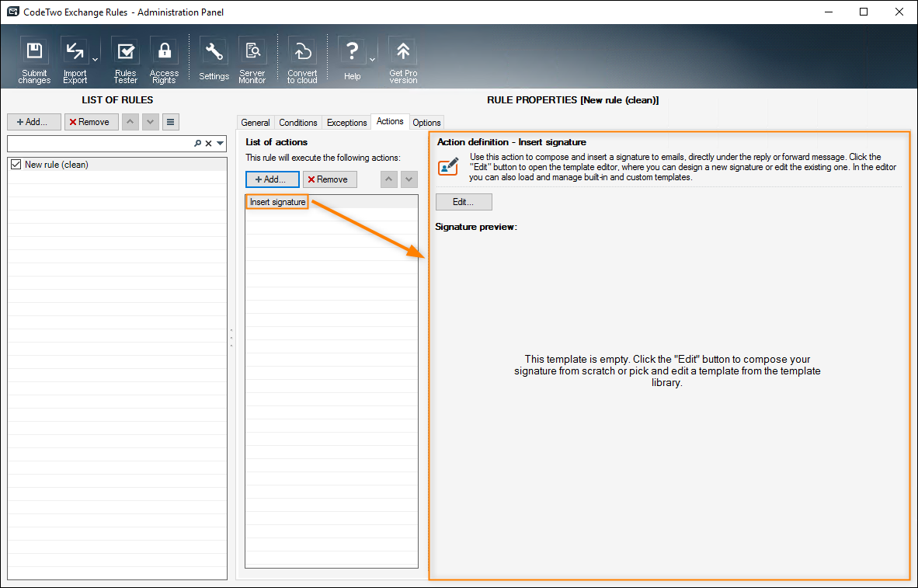The image size is (918, 588).
Task: Open the Server Monitor
Action: (252, 61)
